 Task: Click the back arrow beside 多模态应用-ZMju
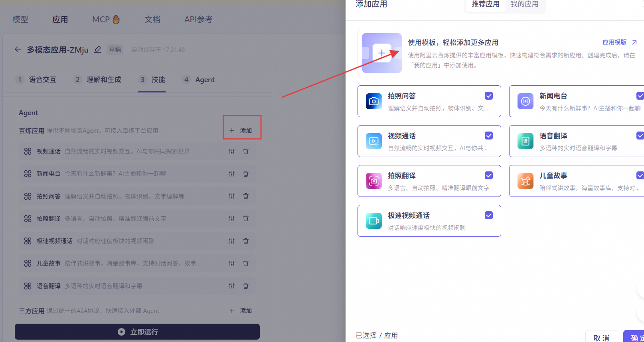point(18,49)
